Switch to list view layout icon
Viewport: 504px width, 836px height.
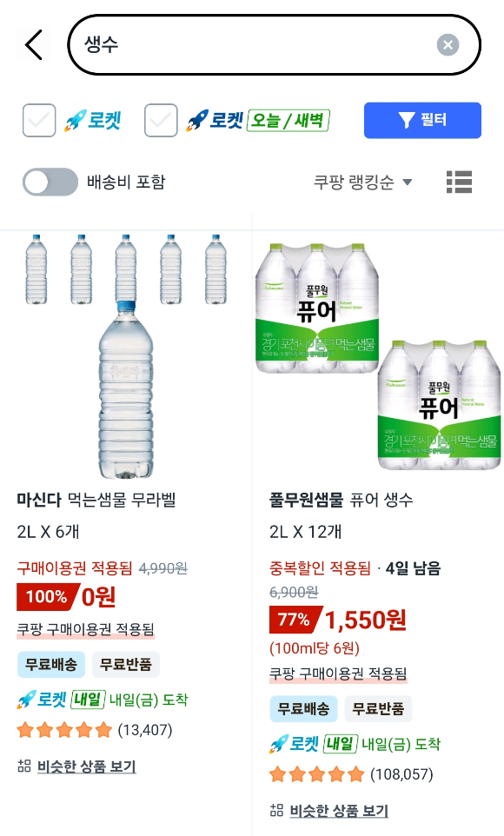tap(459, 182)
